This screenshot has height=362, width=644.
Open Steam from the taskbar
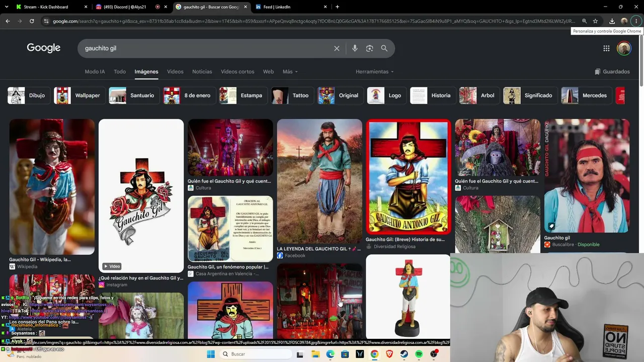404,354
